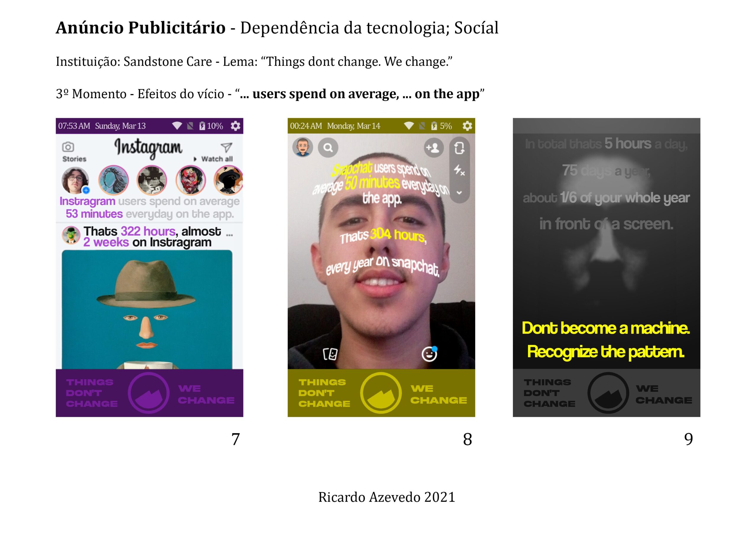This screenshot has width=756, height=535.
Task: Click '50 minutes' yellow Snapchat text
Action: (372, 183)
